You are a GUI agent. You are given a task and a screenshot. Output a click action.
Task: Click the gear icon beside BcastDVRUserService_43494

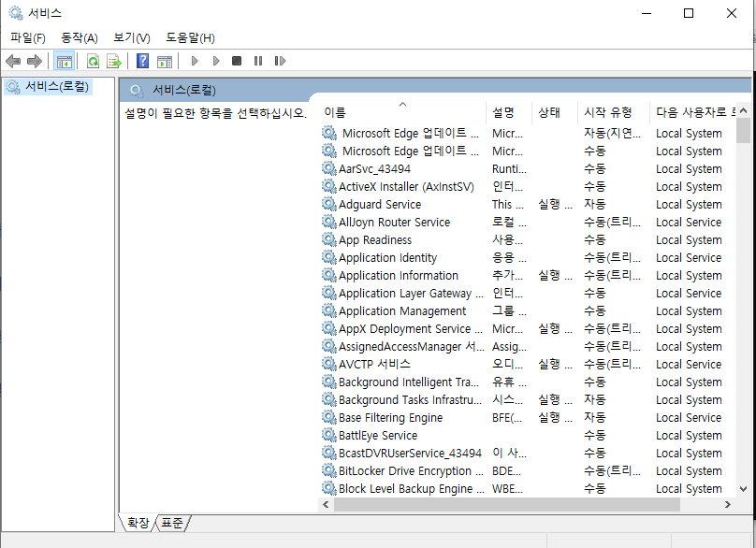tap(329, 453)
